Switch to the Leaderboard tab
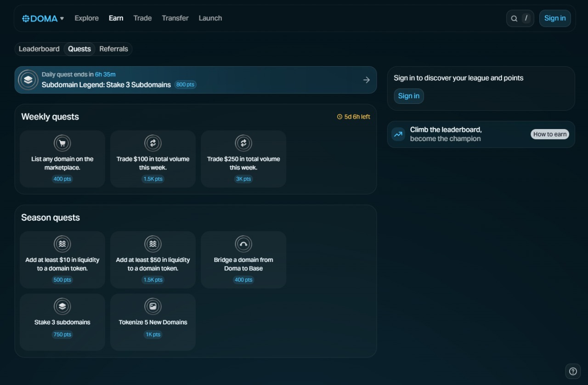 39,49
